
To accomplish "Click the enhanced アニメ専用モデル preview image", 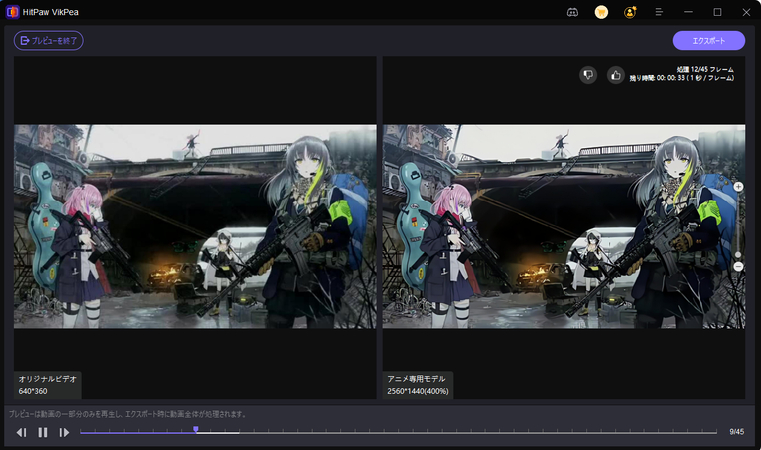I will pos(563,226).
